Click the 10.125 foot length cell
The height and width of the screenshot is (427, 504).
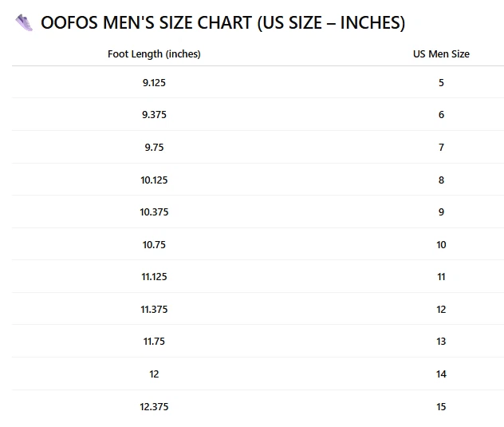[154, 180]
